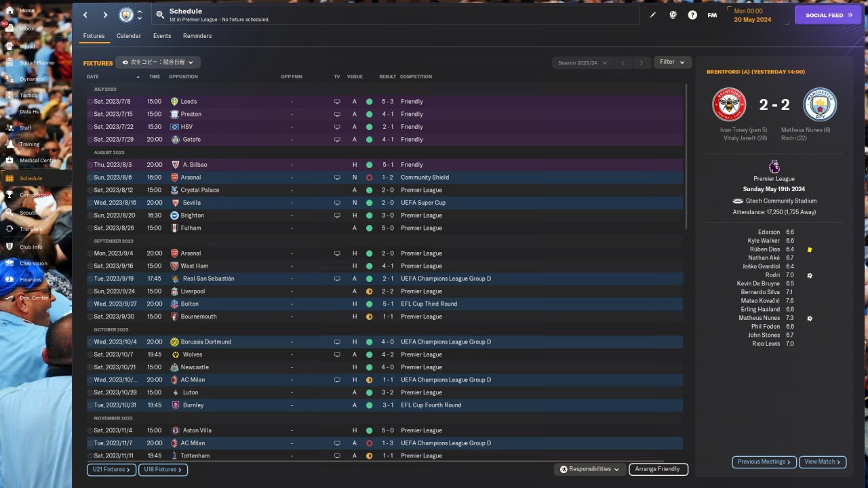The width and height of the screenshot is (868, 488).
Task: Click the 20 May 2024 date display
Action: 753,19
